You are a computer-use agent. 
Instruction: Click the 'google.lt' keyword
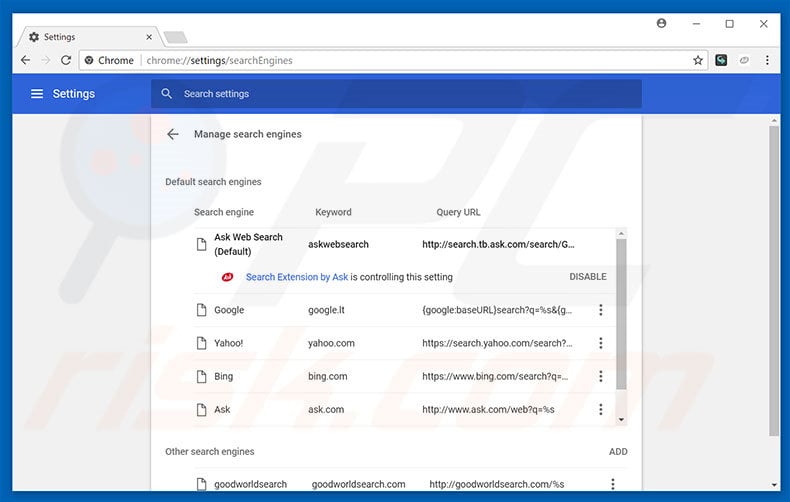pyautogui.click(x=326, y=310)
